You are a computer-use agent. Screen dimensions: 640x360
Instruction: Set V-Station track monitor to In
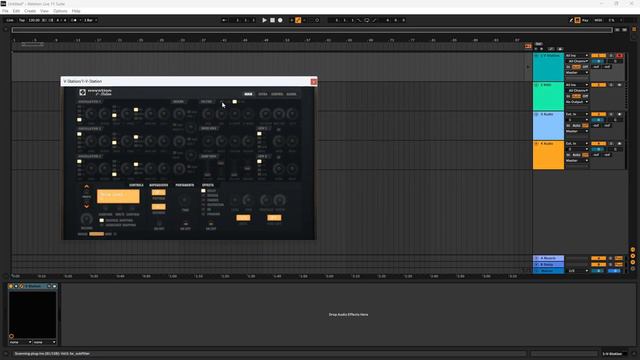[x=568, y=67]
